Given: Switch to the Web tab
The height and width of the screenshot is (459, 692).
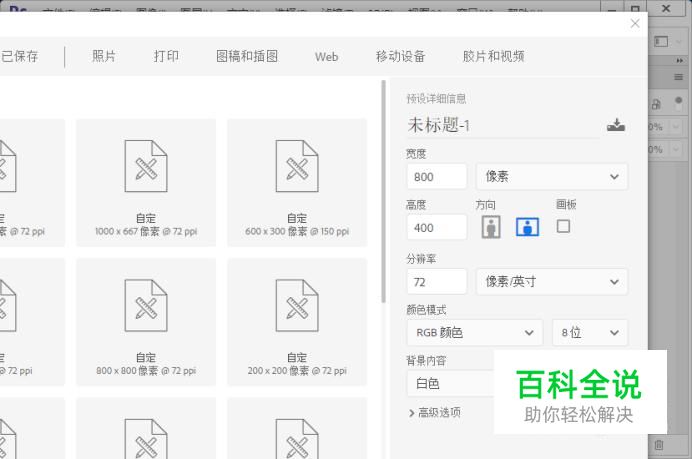Looking at the screenshot, I should pyautogui.click(x=327, y=56).
